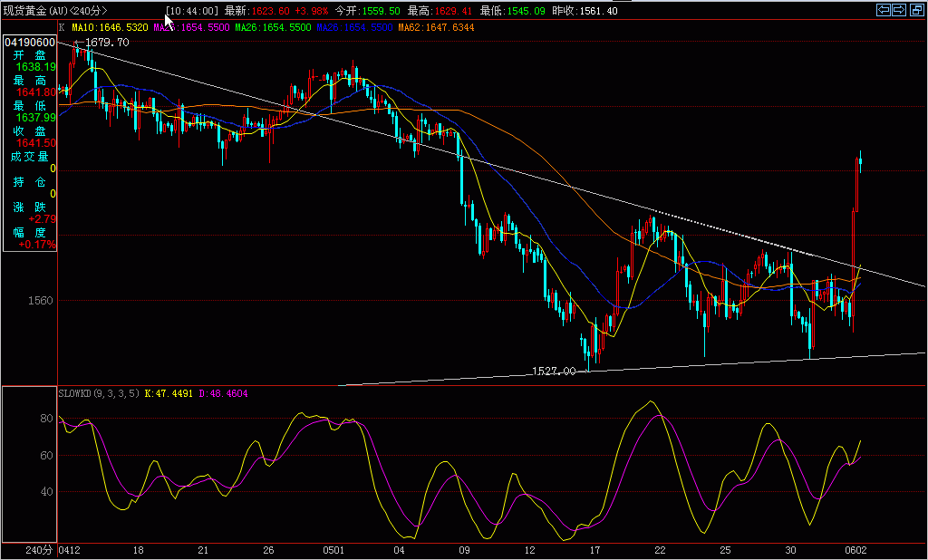The height and width of the screenshot is (560, 928).
Task: Click the left arrow navigation icon
Action: click(884, 9)
